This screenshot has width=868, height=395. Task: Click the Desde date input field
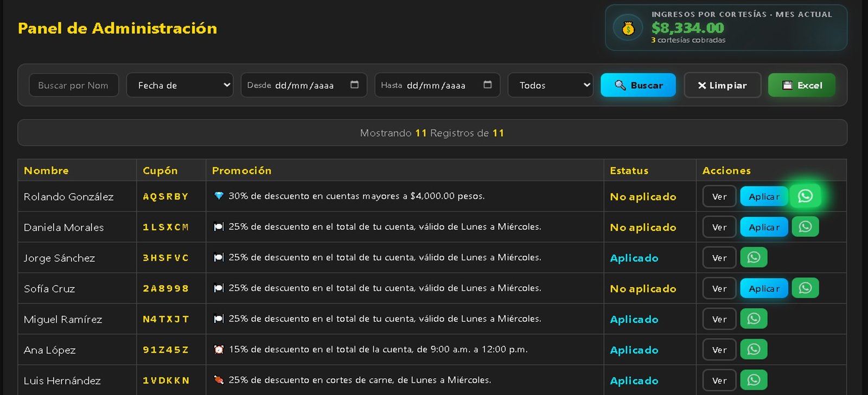coord(304,85)
